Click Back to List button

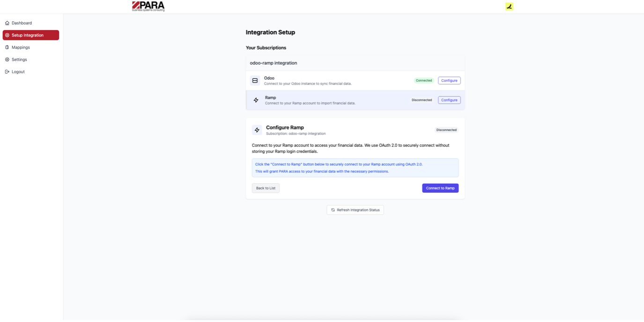tap(266, 188)
